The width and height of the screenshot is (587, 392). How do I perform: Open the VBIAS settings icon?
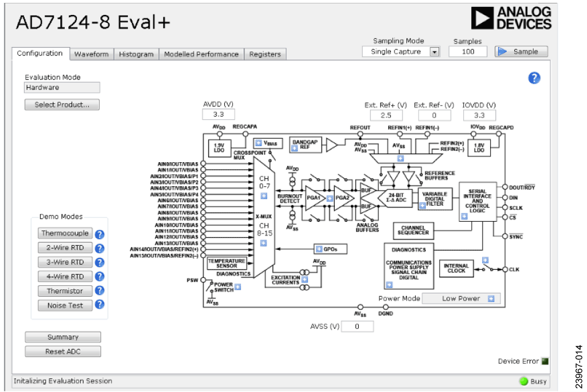point(259,143)
